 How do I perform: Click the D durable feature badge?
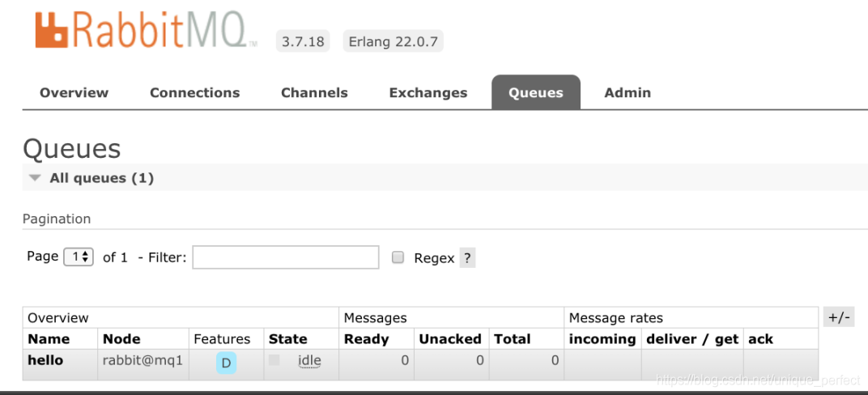point(226,363)
